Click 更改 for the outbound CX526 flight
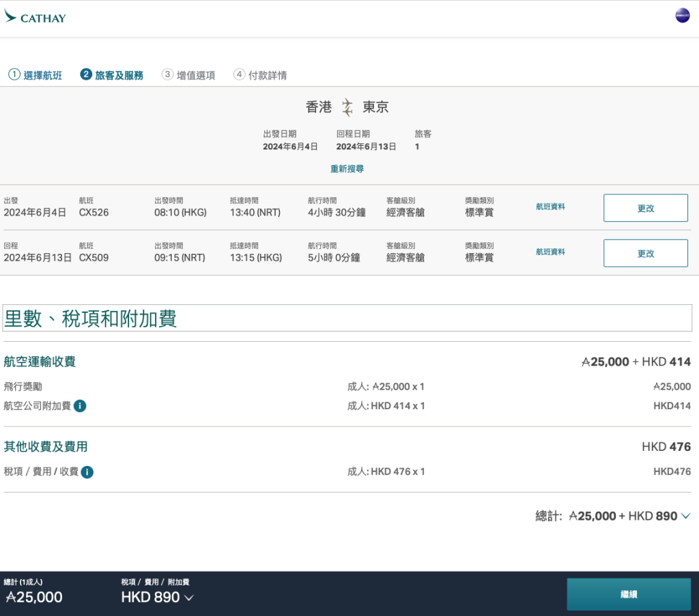Image resolution: width=699 pixels, height=616 pixels. [646, 208]
